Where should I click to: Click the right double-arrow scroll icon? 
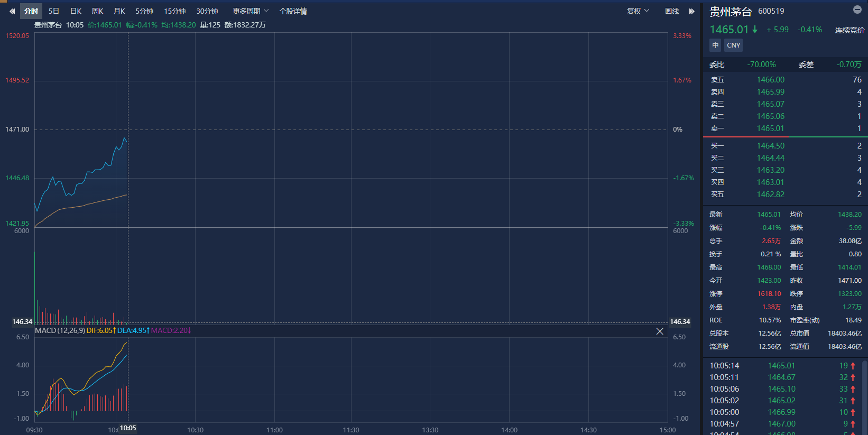pos(691,11)
